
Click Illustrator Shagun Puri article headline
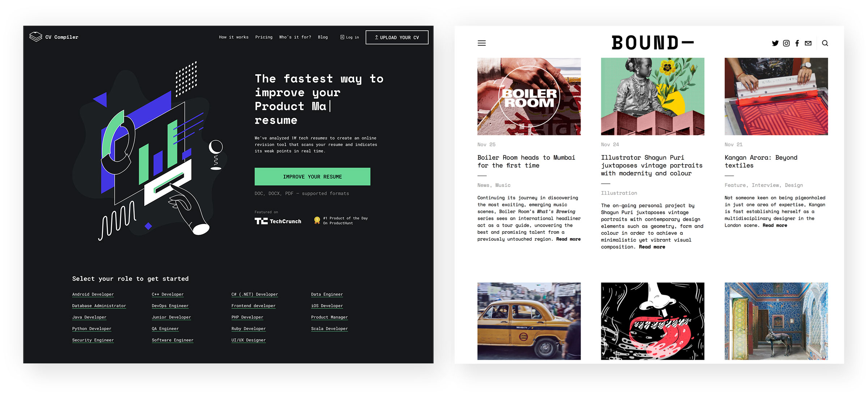click(652, 166)
